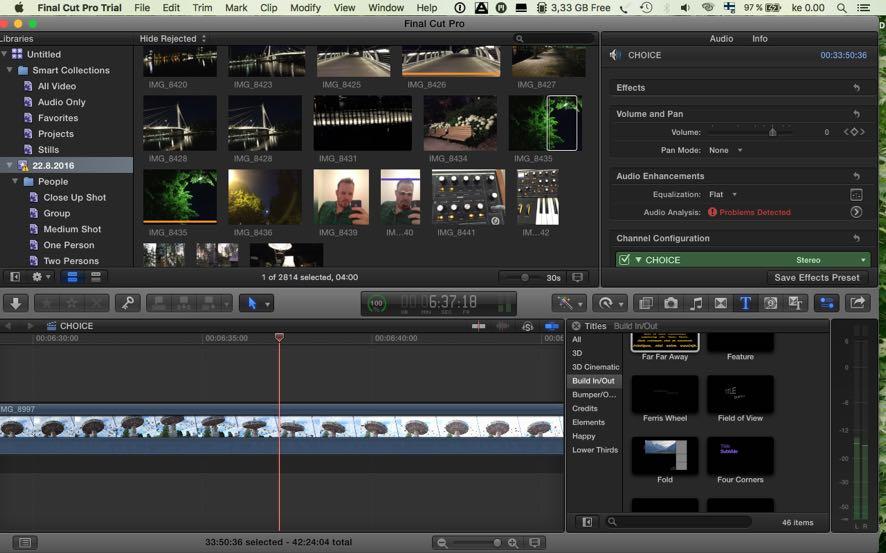Open the Modify menu

pyautogui.click(x=305, y=8)
